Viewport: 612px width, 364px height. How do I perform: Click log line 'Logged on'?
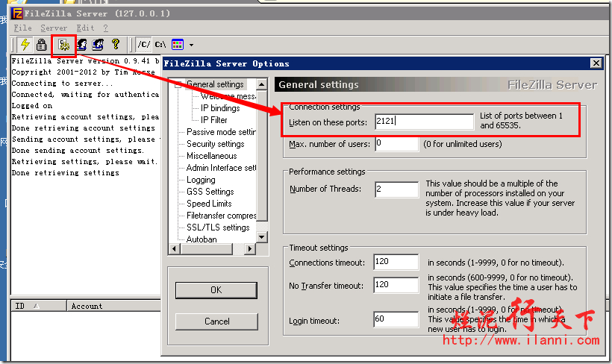pos(32,106)
